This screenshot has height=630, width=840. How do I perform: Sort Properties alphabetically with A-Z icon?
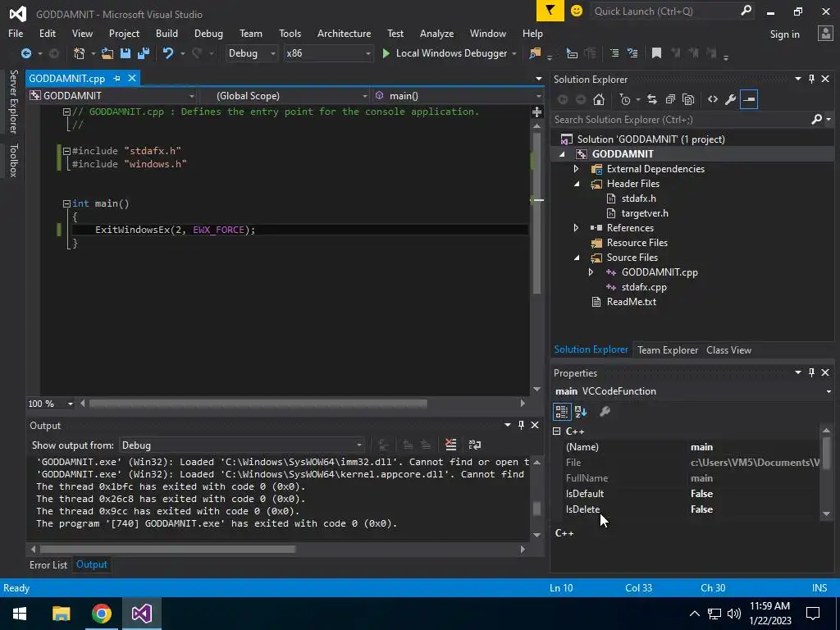(581, 412)
